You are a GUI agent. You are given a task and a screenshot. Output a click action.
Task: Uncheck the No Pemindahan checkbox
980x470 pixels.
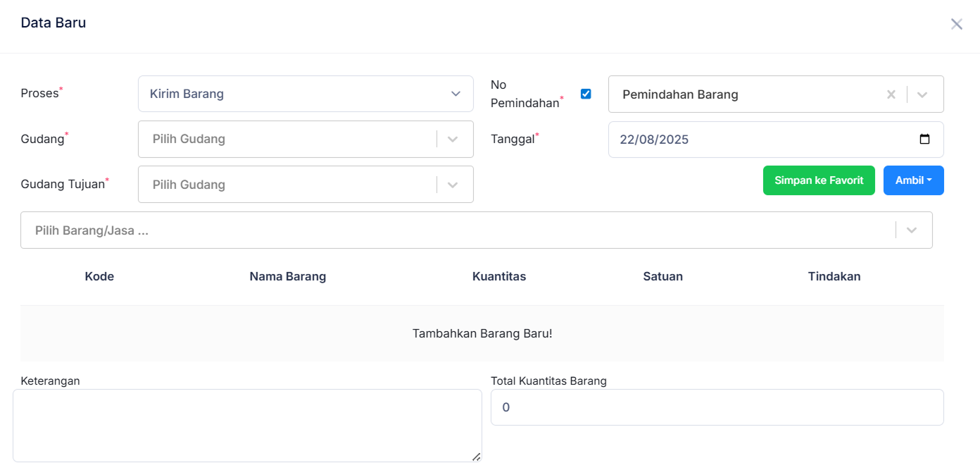click(x=585, y=93)
